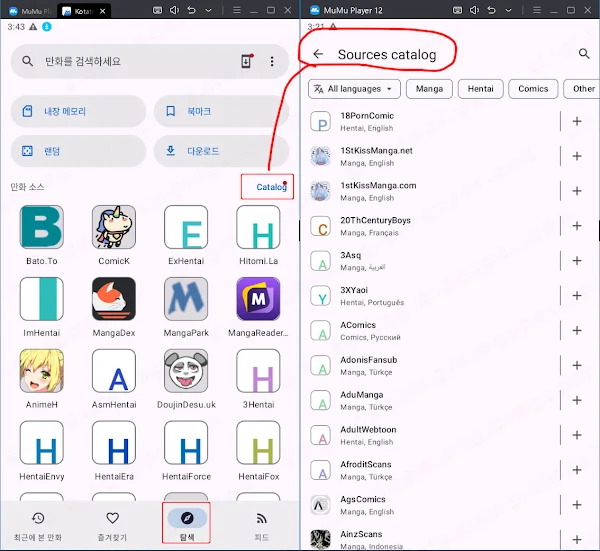Screen dimensions: 600x551
Task: Add the AComics source
Action: (x=577, y=330)
